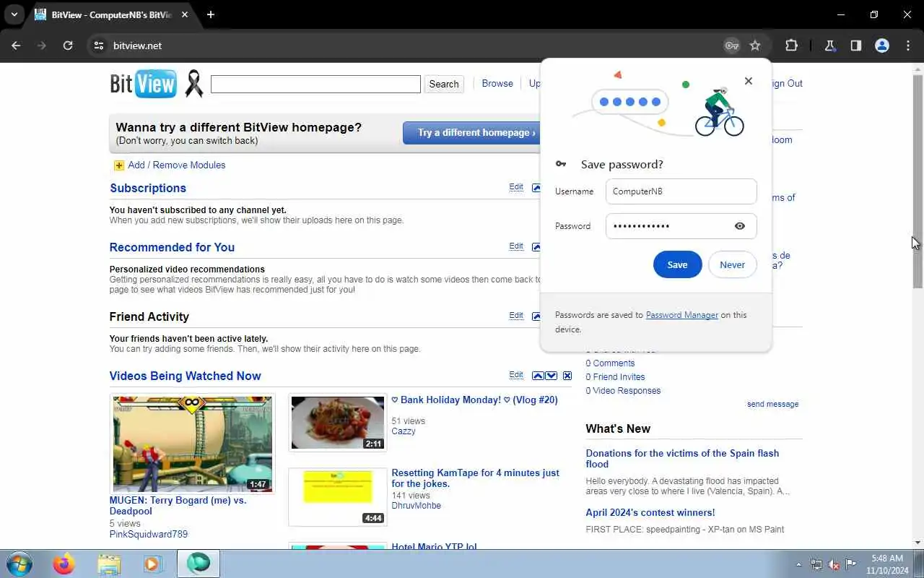View site information icon in address bar
This screenshot has height=578, width=924.
pyautogui.click(x=99, y=46)
